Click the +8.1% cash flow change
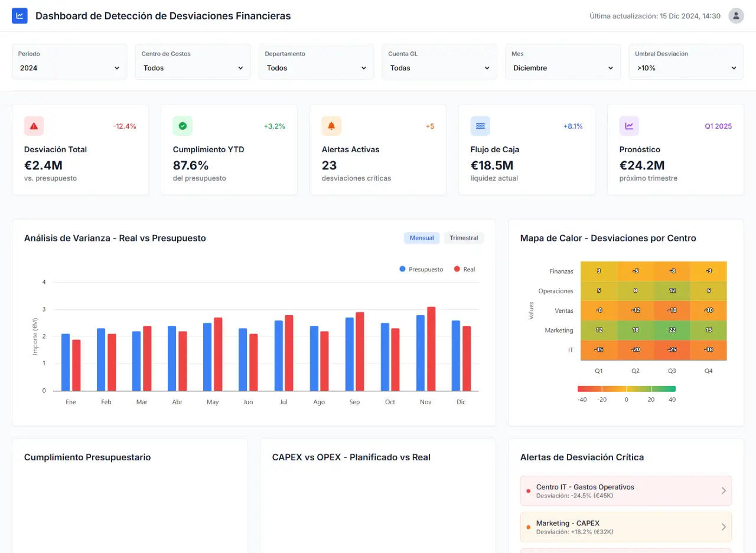The height and width of the screenshot is (553, 756). click(573, 126)
